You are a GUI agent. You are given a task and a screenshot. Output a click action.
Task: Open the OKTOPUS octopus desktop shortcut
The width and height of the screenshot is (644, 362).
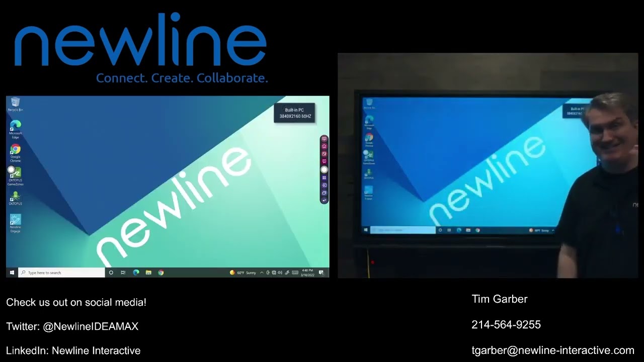(x=16, y=198)
